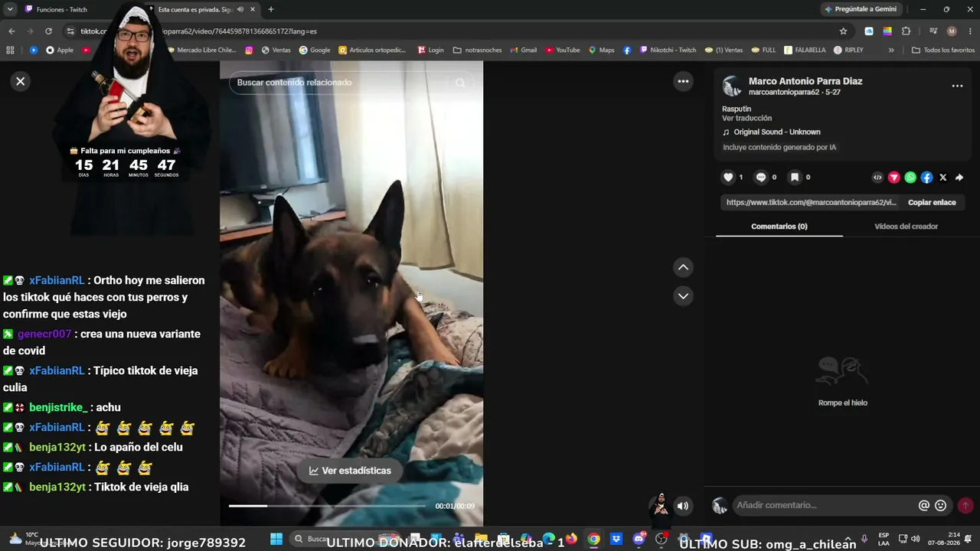Send video to friends via red icon

click(x=893, y=178)
